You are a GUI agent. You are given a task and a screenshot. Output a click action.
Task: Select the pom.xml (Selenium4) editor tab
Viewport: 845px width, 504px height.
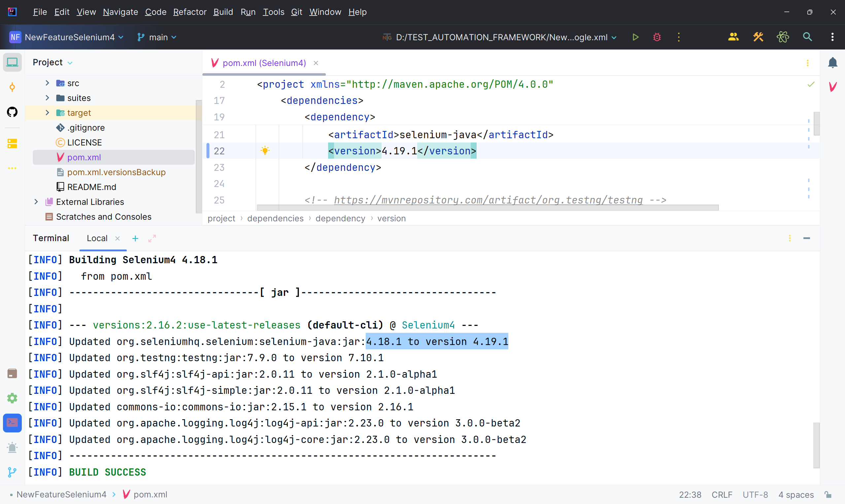click(264, 63)
